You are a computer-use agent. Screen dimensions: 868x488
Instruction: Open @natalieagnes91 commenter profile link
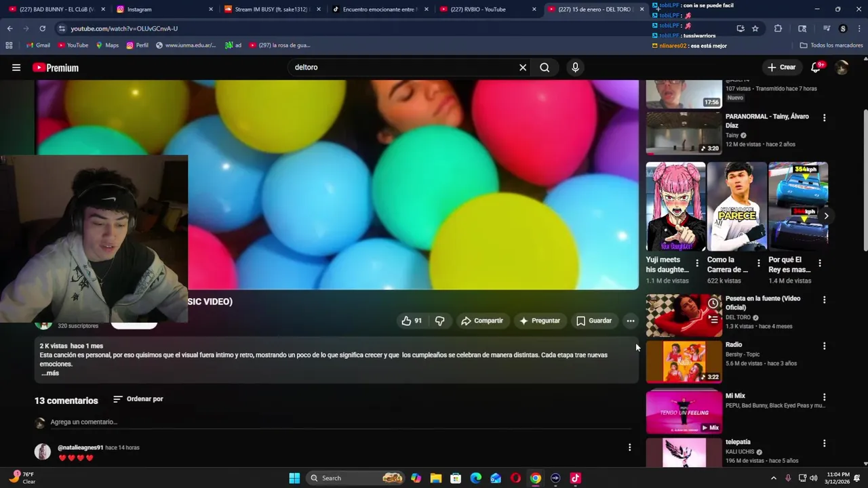click(80, 448)
